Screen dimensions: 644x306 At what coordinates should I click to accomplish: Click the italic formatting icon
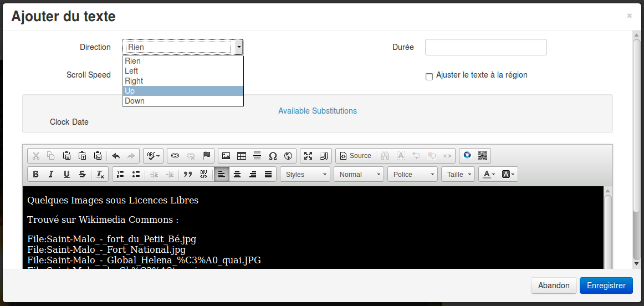click(x=51, y=174)
